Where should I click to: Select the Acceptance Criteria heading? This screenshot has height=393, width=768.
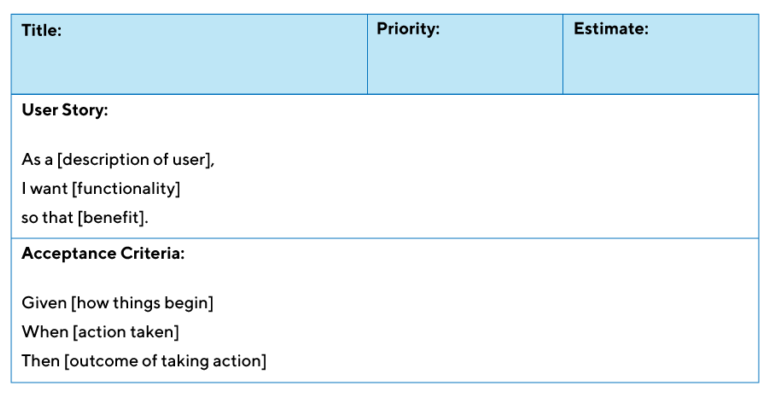(x=103, y=253)
